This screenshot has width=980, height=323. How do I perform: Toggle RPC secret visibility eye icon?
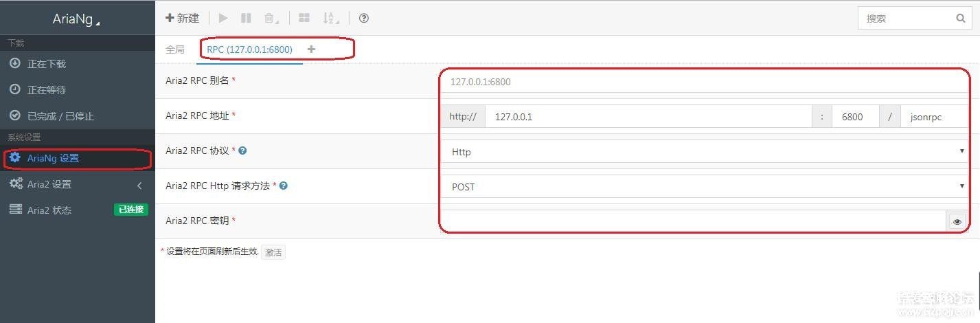pyautogui.click(x=957, y=222)
